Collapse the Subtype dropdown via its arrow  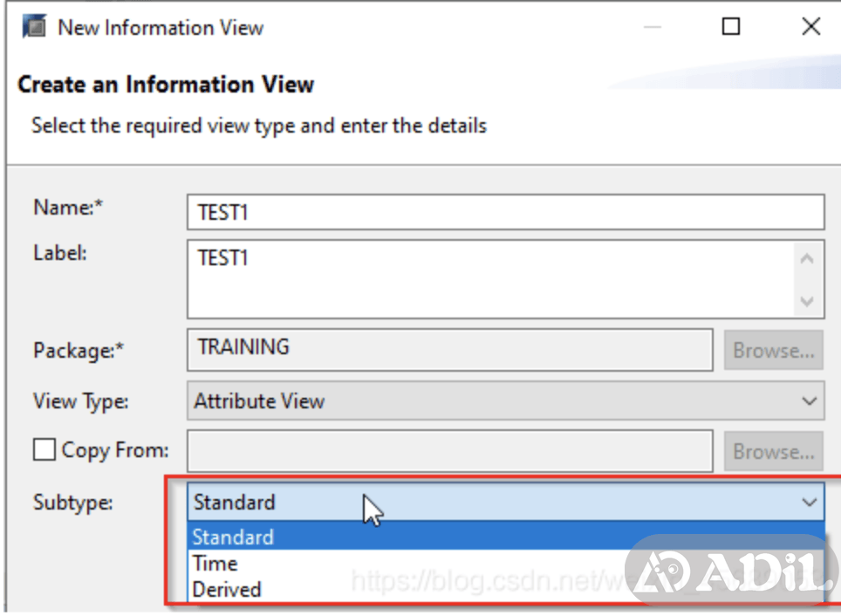coord(809,502)
